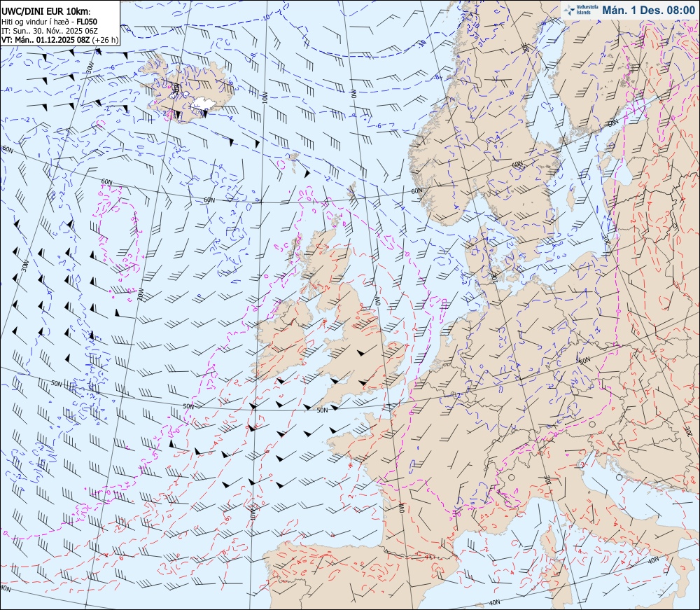Click the "10E" label over northern Italy
The height and width of the screenshot is (610, 700).
[548, 480]
